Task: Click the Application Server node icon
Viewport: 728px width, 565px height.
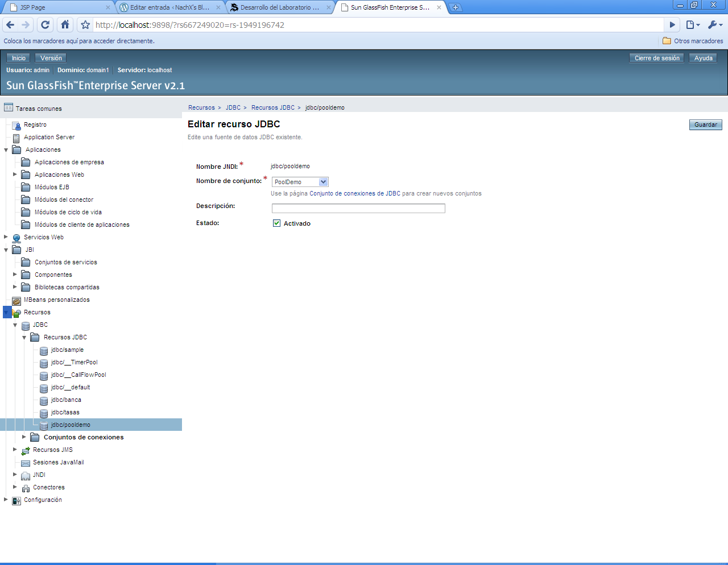Action: (16, 138)
